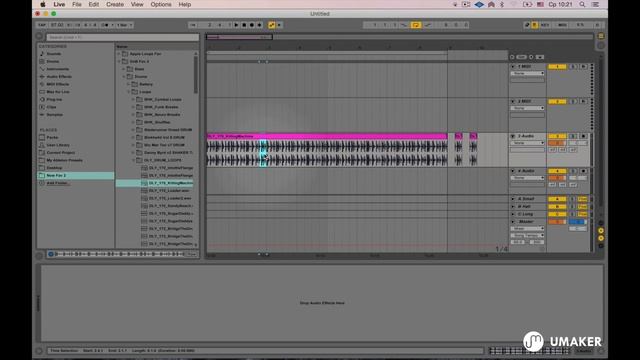This screenshot has height=360, width=640.
Task: Toggle the yellow Automation Arm button
Action: click(271, 25)
